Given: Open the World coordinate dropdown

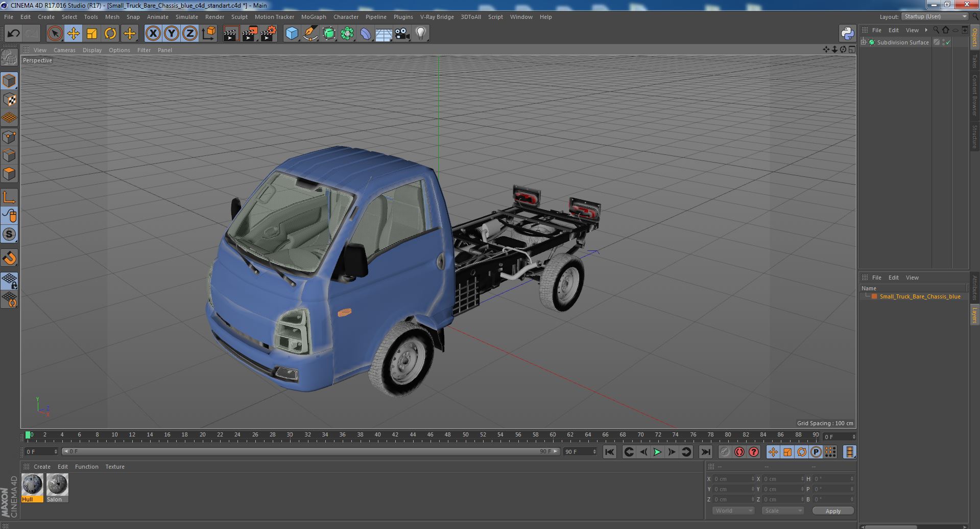Looking at the screenshot, I should (x=733, y=511).
